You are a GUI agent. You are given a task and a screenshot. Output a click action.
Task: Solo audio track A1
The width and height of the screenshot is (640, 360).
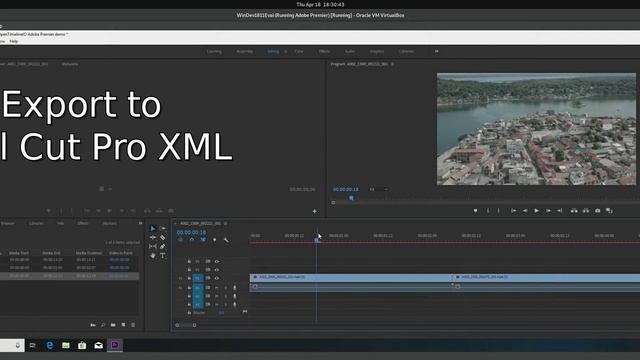coord(226,288)
